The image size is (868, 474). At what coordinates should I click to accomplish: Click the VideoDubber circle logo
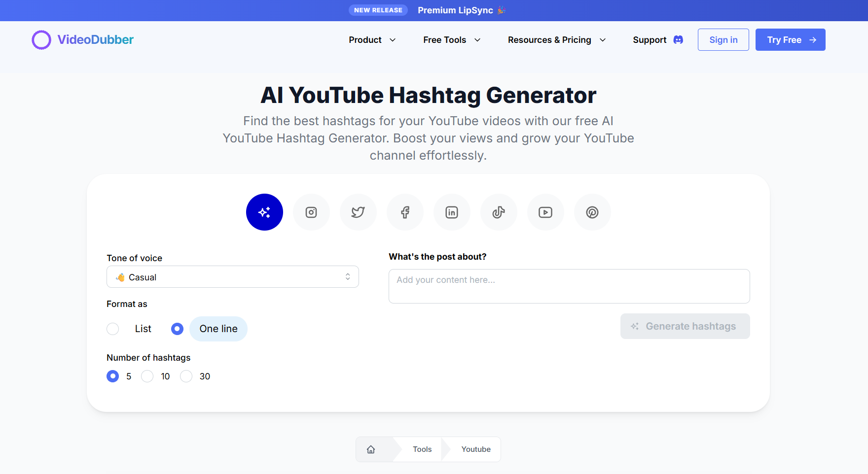click(41, 40)
